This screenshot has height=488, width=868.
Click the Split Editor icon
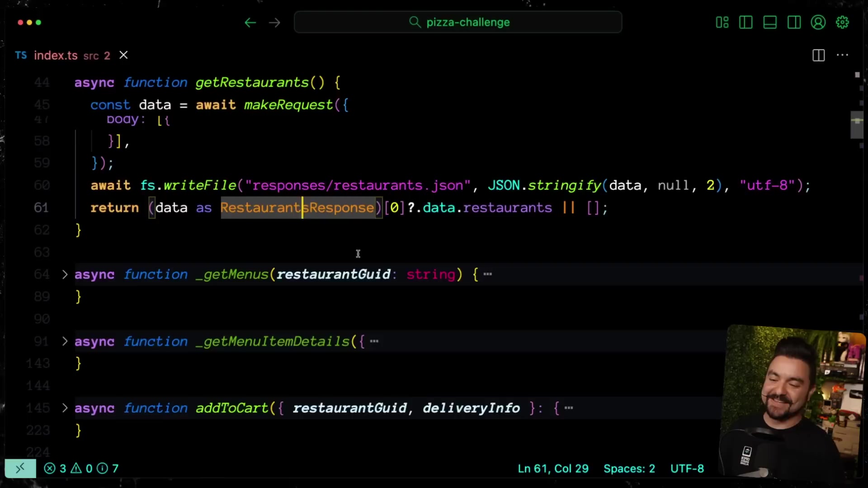coord(818,55)
